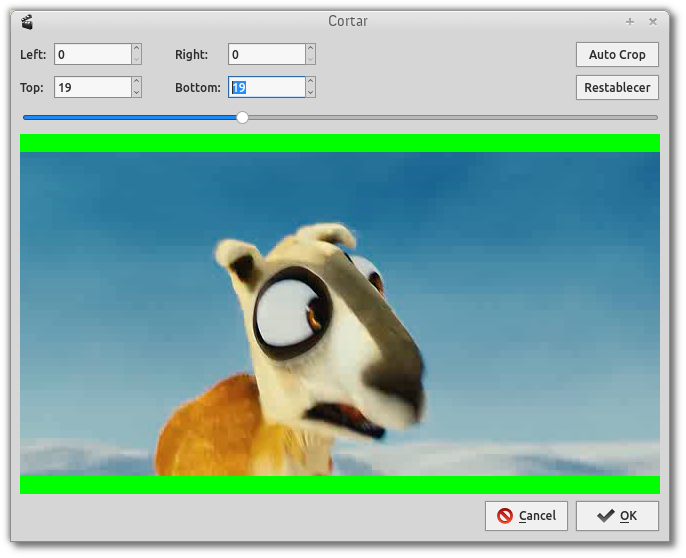Increase Bottom value with up arrow

click(x=310, y=81)
